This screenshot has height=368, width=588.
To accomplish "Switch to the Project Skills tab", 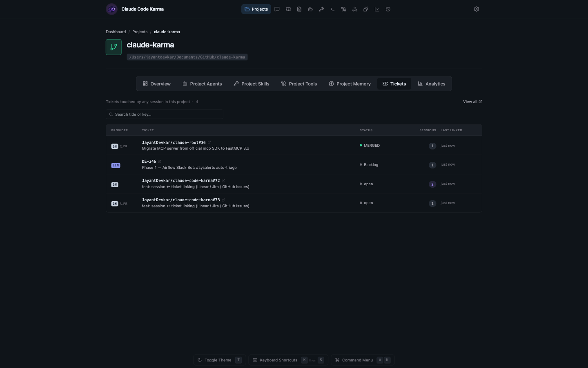I will 252,84.
